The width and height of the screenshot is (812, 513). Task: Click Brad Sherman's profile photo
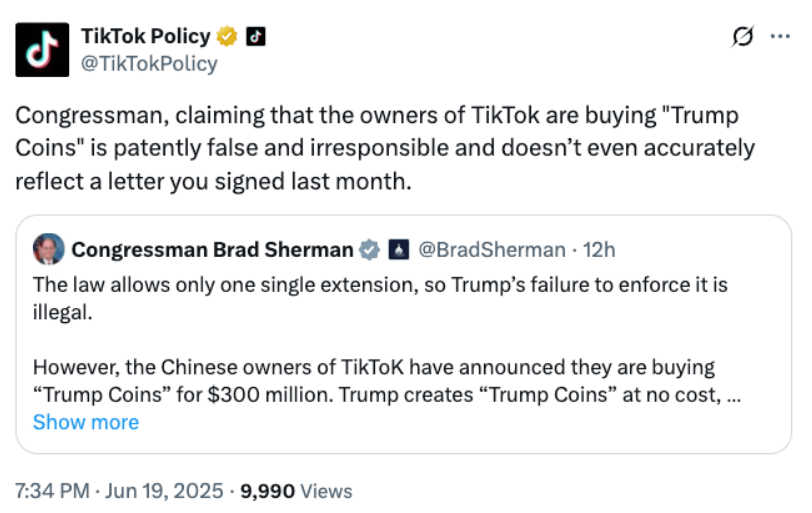(49, 249)
